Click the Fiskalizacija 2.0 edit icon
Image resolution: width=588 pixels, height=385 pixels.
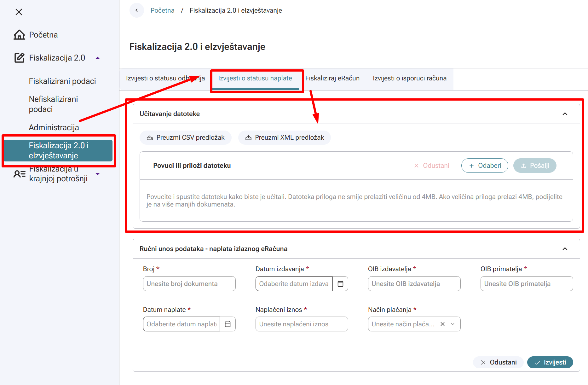(19, 58)
